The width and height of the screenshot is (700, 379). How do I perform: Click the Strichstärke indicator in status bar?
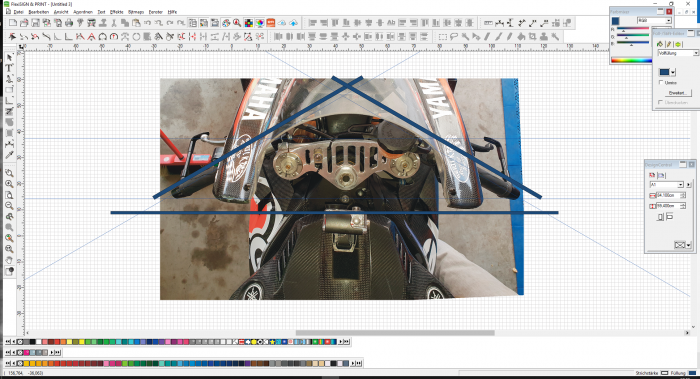664,373
